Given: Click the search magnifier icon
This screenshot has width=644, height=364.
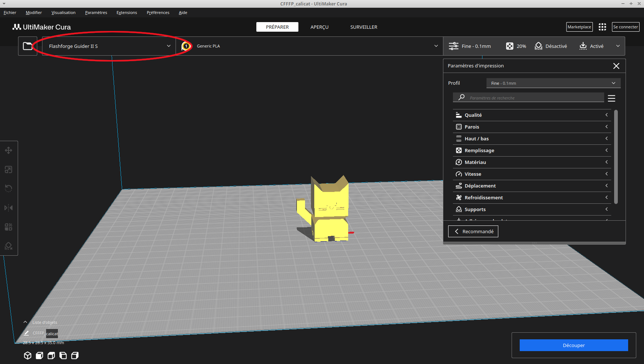Looking at the screenshot, I should coord(461,97).
